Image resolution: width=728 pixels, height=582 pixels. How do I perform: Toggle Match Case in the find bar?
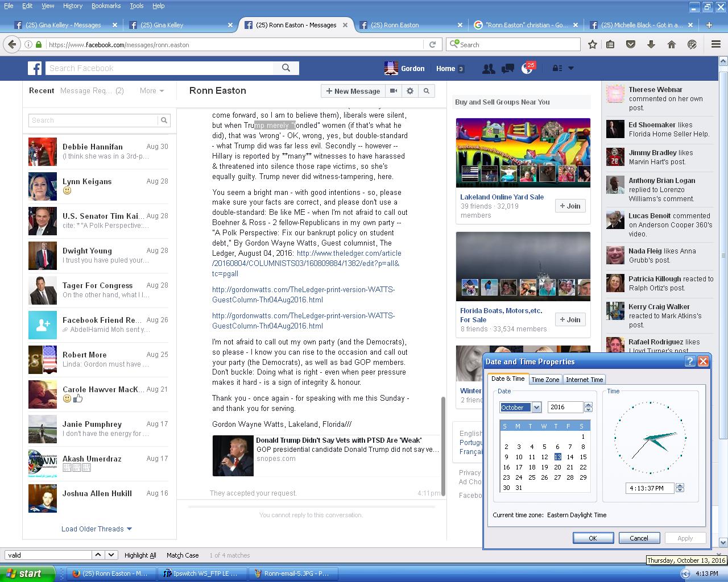tap(183, 555)
